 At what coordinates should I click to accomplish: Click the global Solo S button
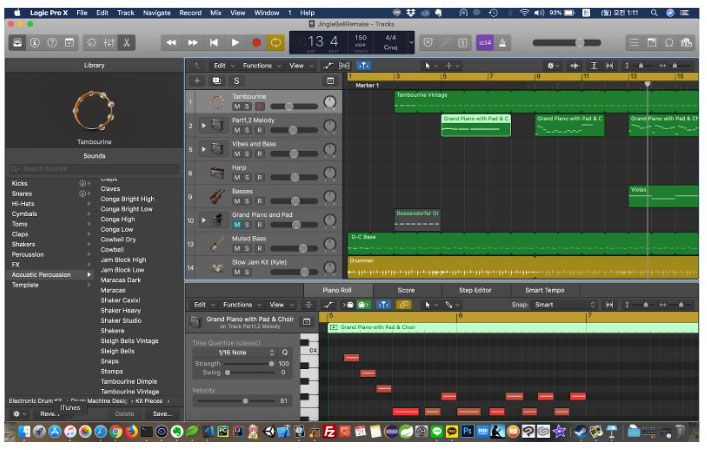click(x=236, y=81)
